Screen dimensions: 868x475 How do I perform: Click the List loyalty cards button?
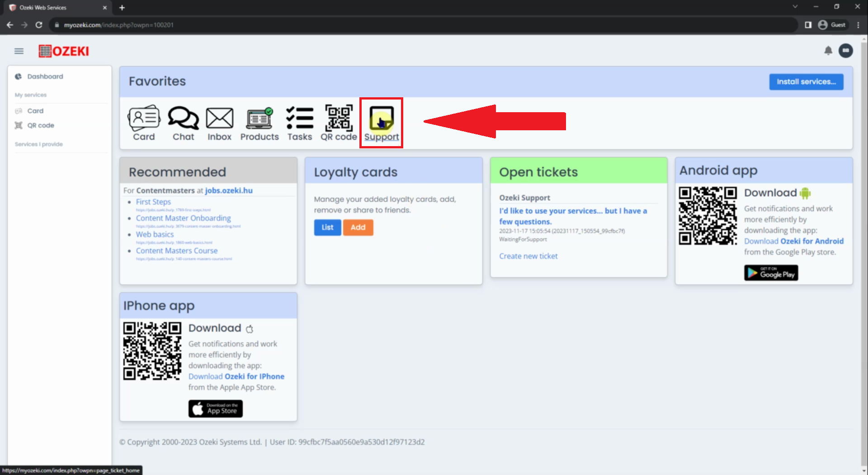coord(327,228)
